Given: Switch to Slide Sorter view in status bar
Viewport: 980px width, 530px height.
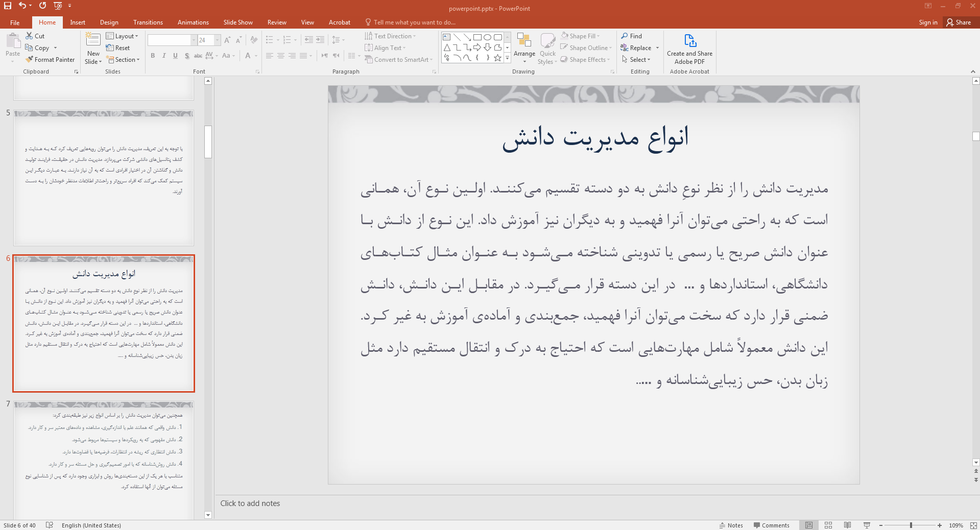Looking at the screenshot, I should [x=828, y=525].
